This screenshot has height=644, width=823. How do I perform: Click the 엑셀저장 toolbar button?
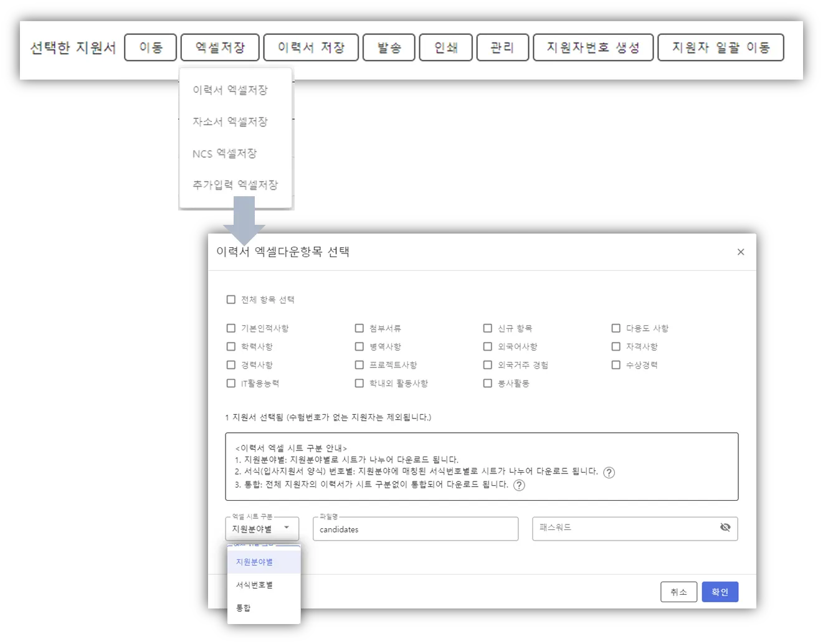pyautogui.click(x=220, y=47)
